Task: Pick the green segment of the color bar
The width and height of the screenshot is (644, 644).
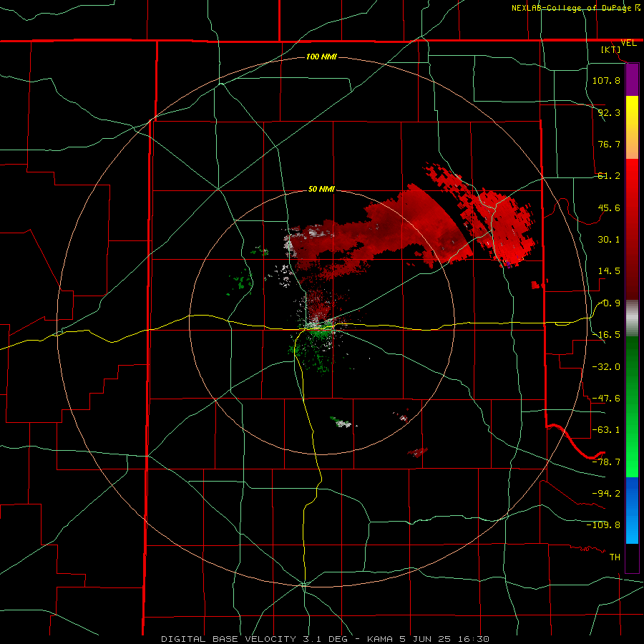Action: tap(632, 406)
